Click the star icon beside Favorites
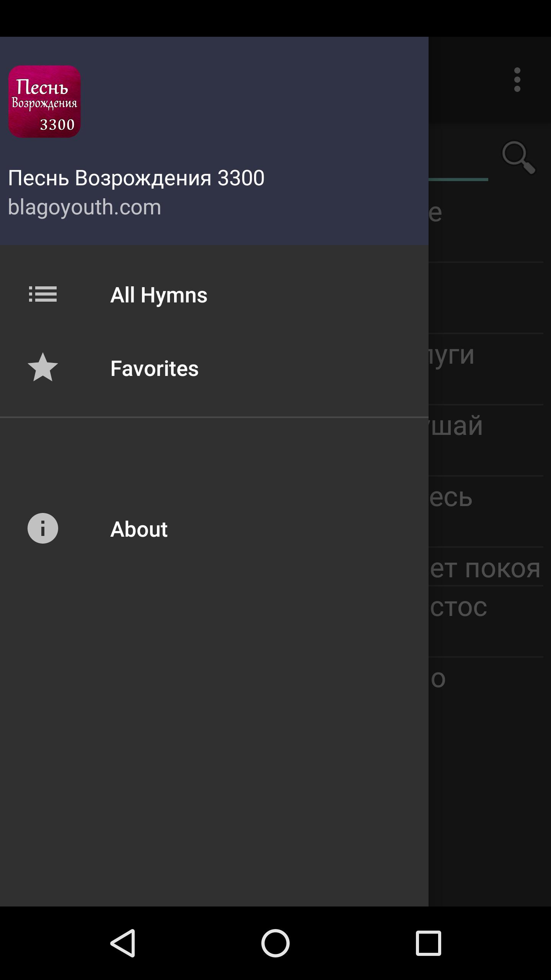 pos(43,367)
